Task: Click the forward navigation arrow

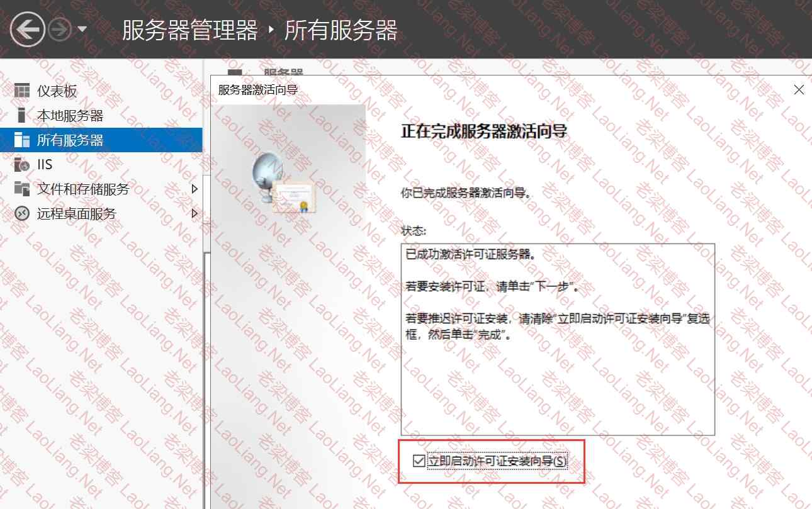Action: click(59, 30)
